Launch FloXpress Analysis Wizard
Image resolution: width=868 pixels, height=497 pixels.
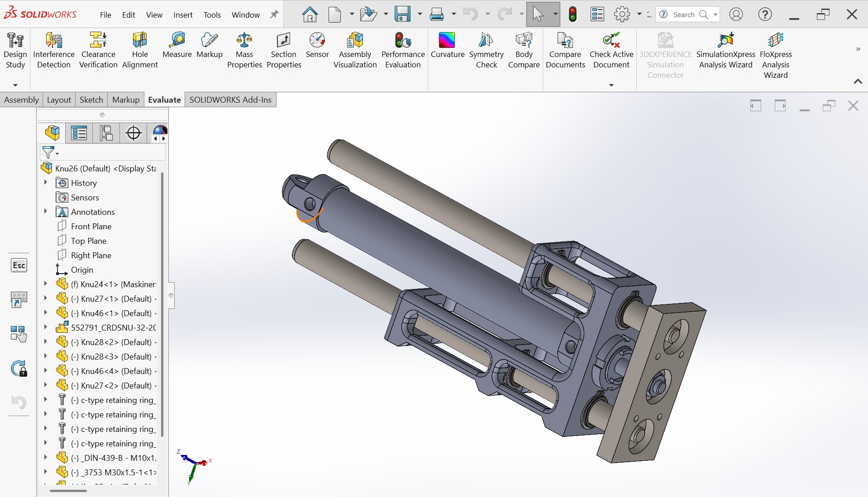[776, 55]
